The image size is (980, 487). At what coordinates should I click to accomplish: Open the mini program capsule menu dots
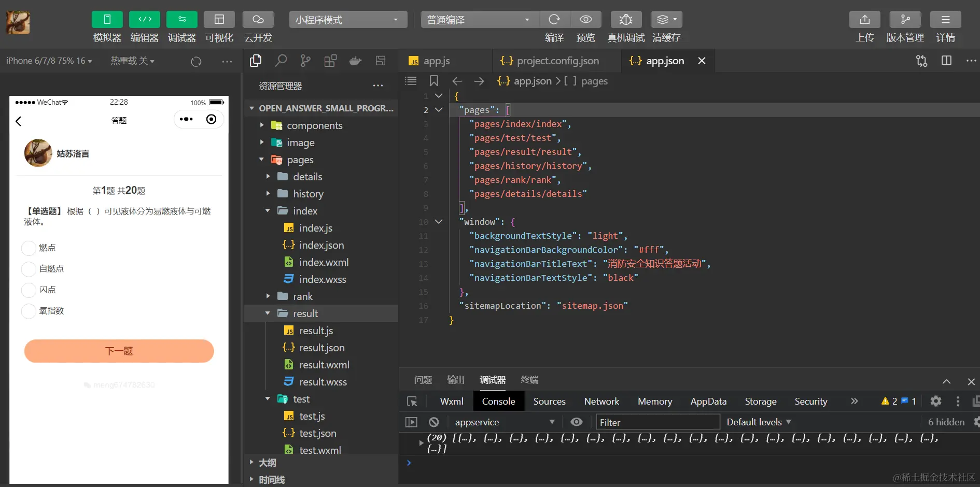[186, 120]
